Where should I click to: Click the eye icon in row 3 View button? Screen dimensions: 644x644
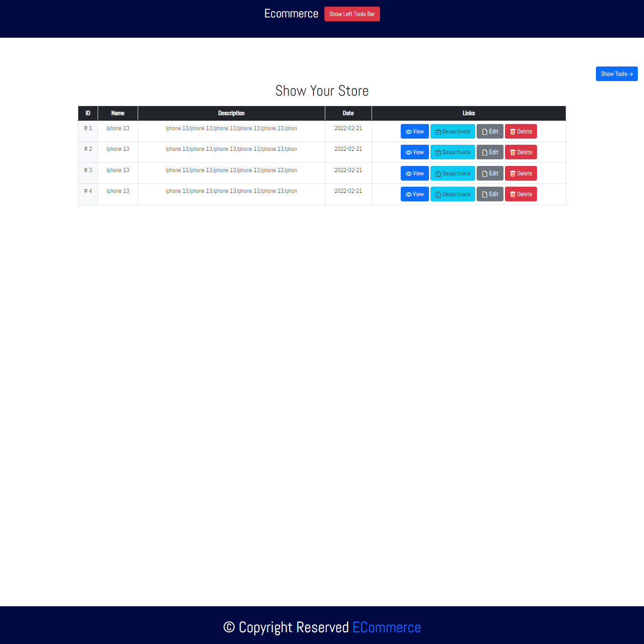(x=408, y=174)
